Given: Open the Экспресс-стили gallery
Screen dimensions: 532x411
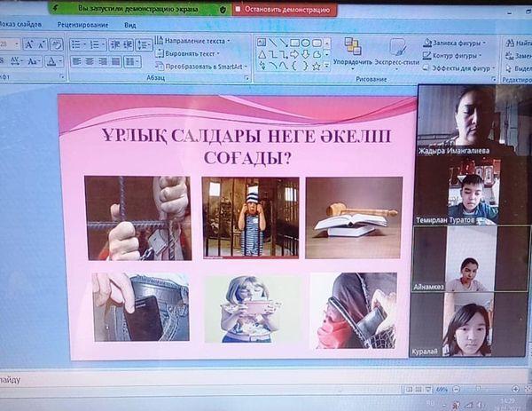Looking at the screenshot, I should click(x=397, y=53).
